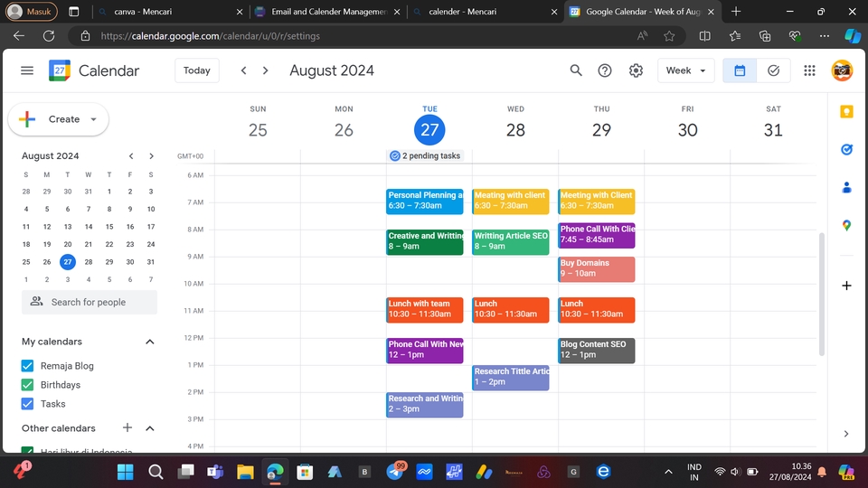Open Edge Copilot sidebar icon
Screen dimensions: 868x488
[x=852, y=36]
